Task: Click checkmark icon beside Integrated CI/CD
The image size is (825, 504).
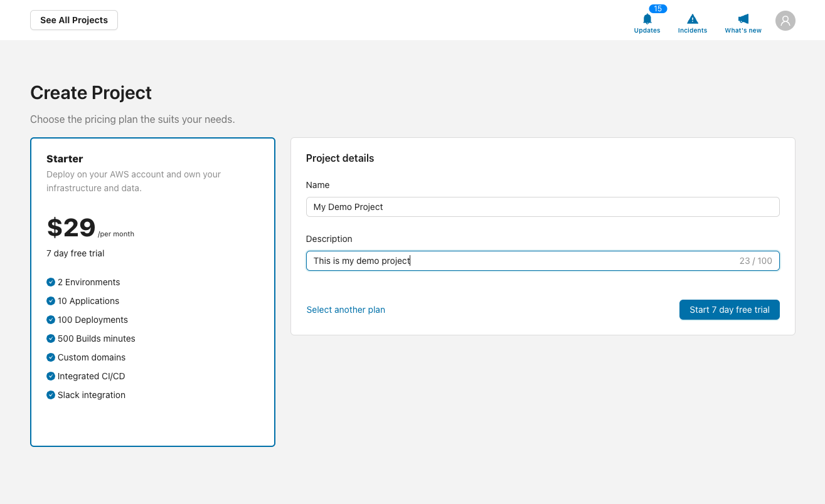Action: click(x=51, y=376)
